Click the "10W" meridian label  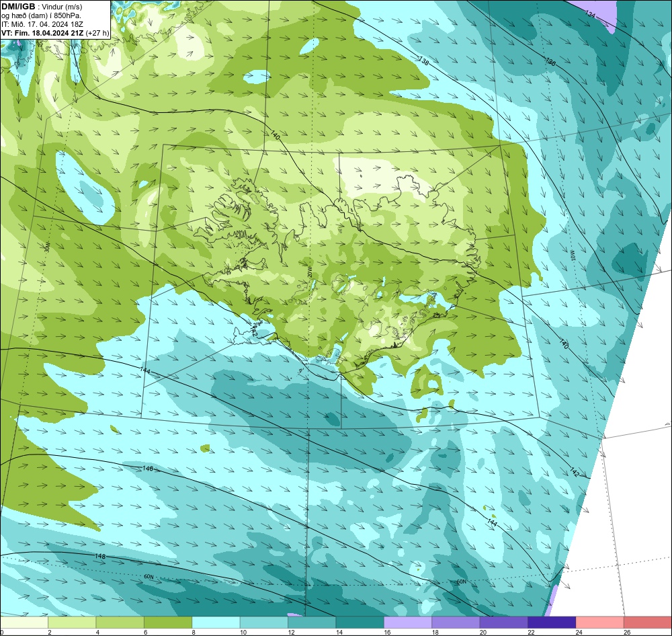(x=572, y=255)
